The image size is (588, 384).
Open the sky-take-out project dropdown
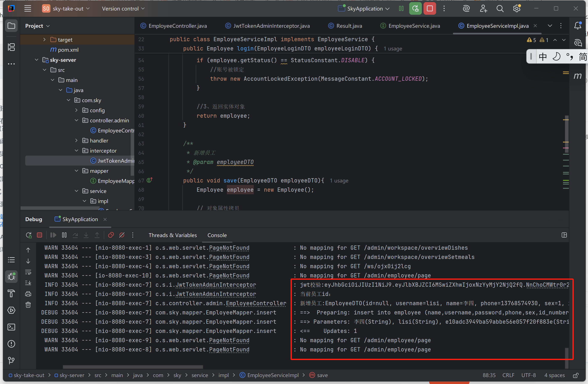tap(66, 9)
